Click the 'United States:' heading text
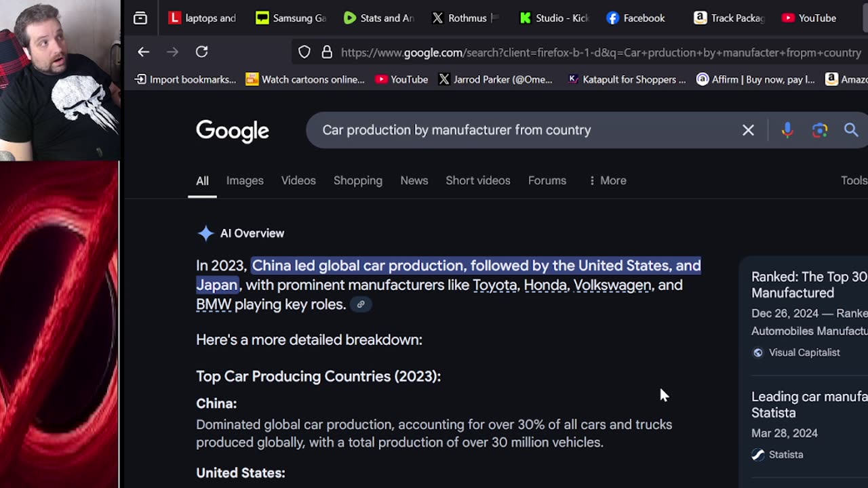 [x=241, y=473]
